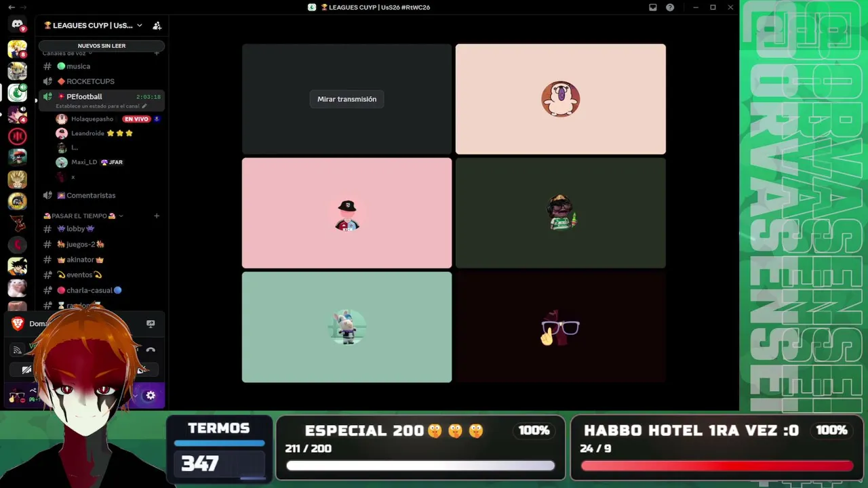Image resolution: width=868 pixels, height=488 pixels.
Task: Open the musica channel
Action: click(102, 66)
